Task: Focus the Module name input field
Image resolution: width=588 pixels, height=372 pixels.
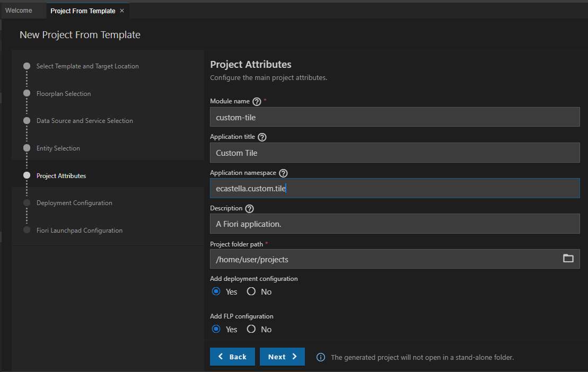Action: pyautogui.click(x=395, y=117)
